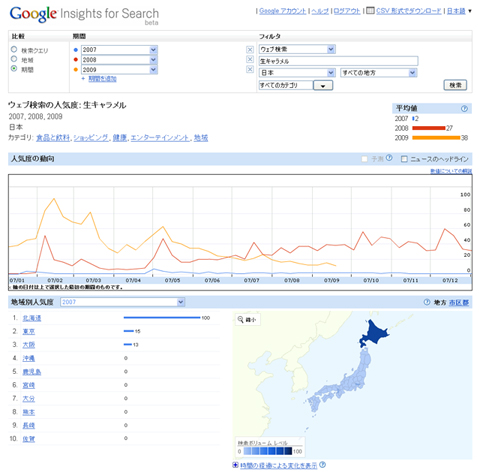Open the Japanese language menu at top right

click(459, 11)
